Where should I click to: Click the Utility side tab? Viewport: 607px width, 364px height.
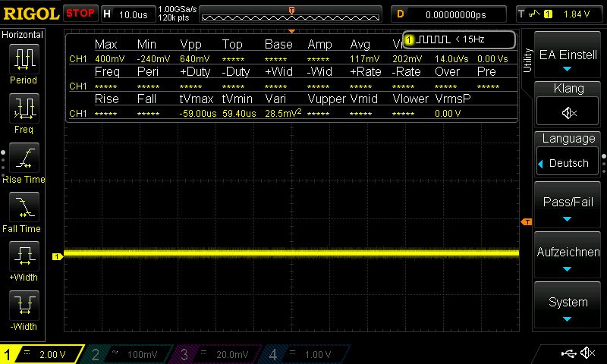pos(527,60)
